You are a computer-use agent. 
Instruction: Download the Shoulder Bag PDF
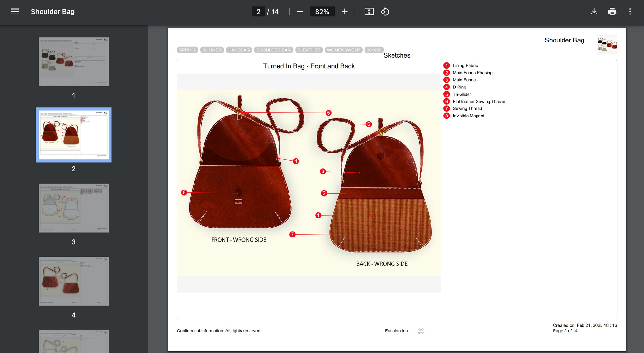(594, 12)
